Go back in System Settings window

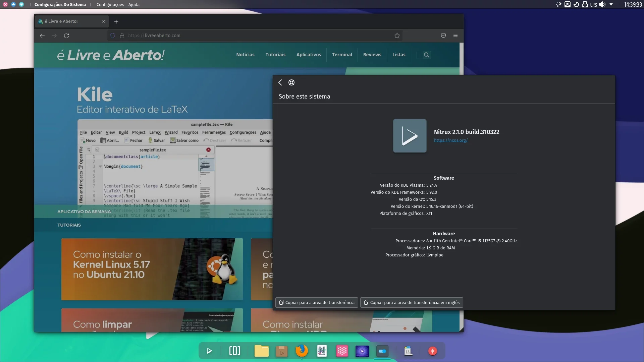coord(280,82)
